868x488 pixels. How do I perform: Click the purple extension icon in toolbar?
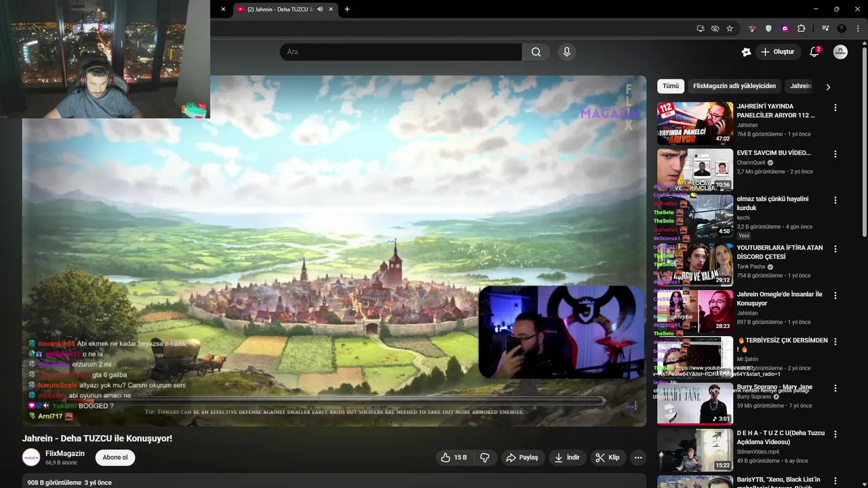coord(785,28)
